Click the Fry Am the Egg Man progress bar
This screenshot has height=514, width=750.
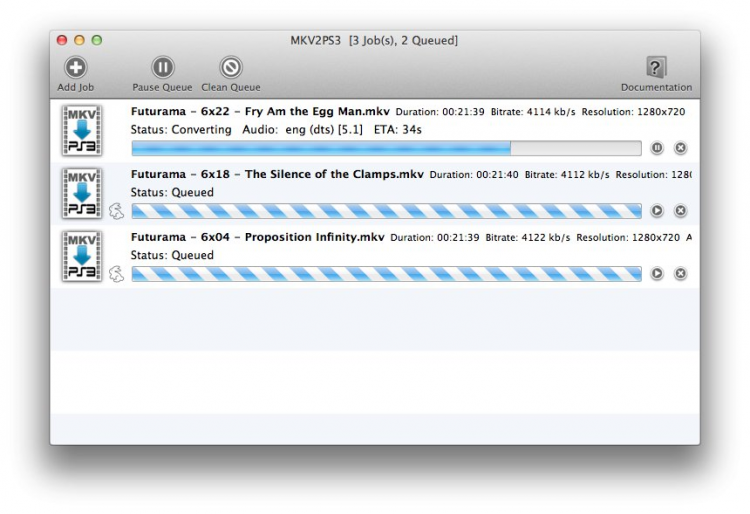[x=386, y=148]
